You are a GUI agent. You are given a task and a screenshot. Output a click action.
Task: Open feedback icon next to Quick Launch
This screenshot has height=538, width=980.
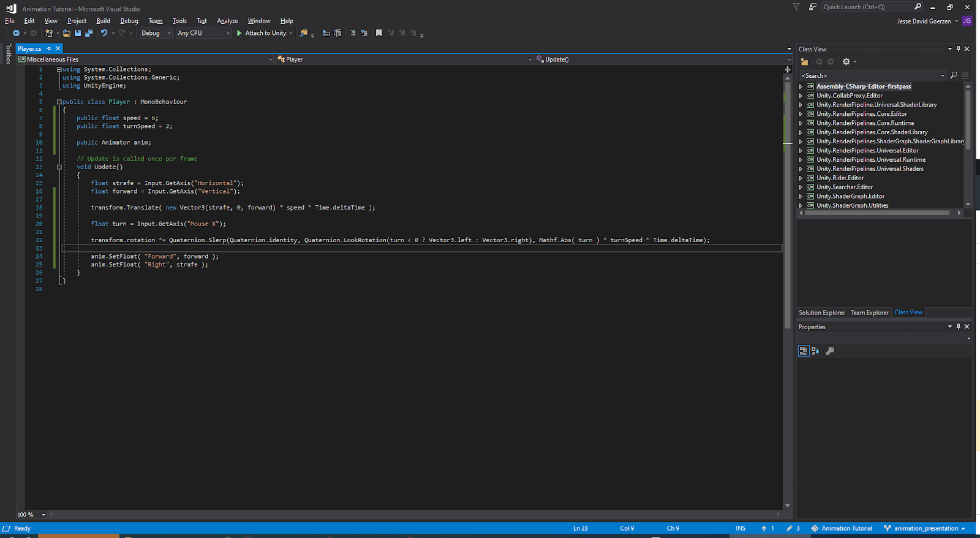[812, 7]
